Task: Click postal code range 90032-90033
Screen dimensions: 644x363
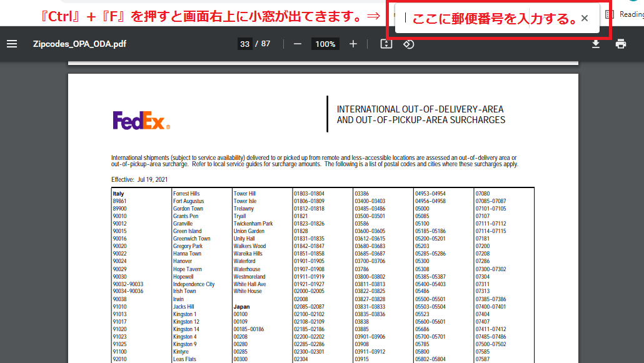Action: click(128, 284)
